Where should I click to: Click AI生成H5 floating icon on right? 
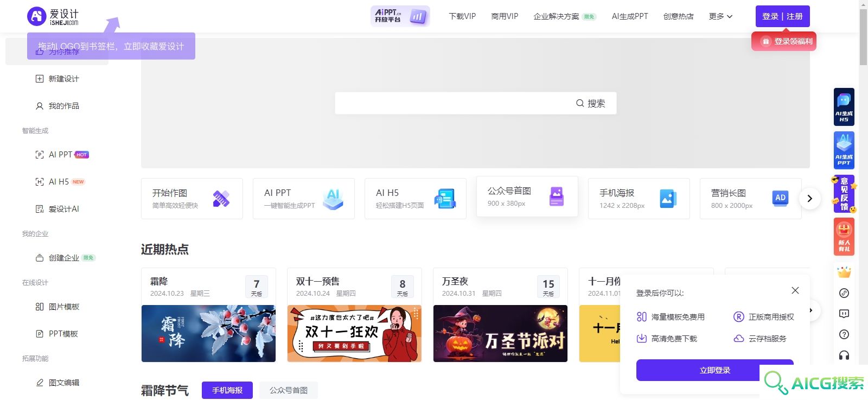pyautogui.click(x=844, y=107)
